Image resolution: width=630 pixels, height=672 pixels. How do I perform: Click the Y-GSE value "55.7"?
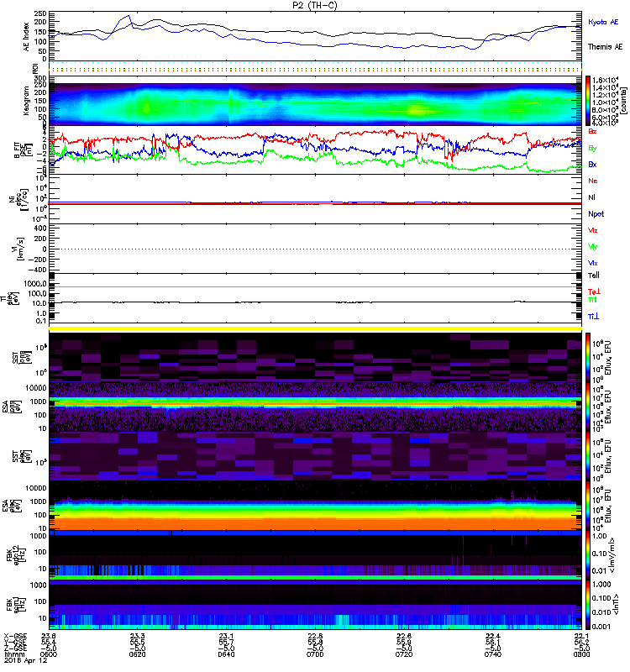coord(226,643)
